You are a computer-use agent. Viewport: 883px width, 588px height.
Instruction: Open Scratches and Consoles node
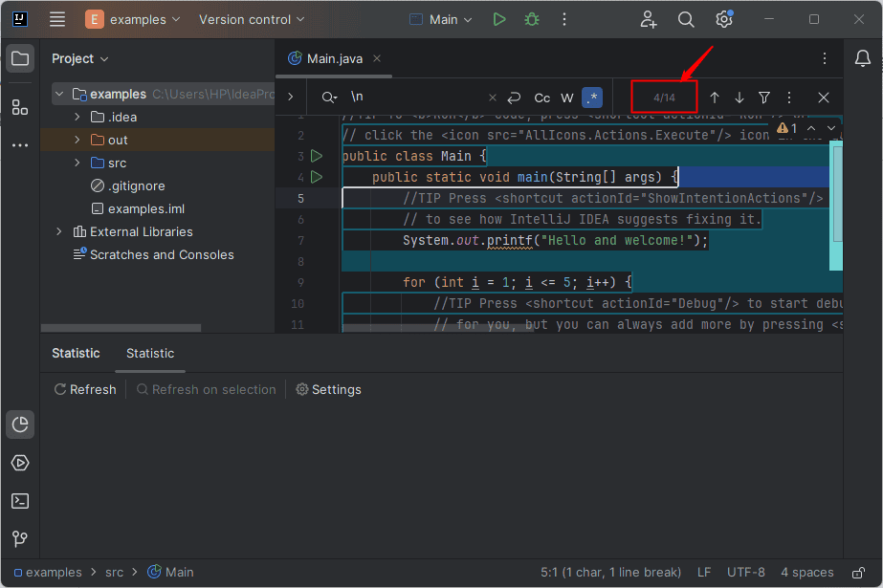[x=154, y=254]
